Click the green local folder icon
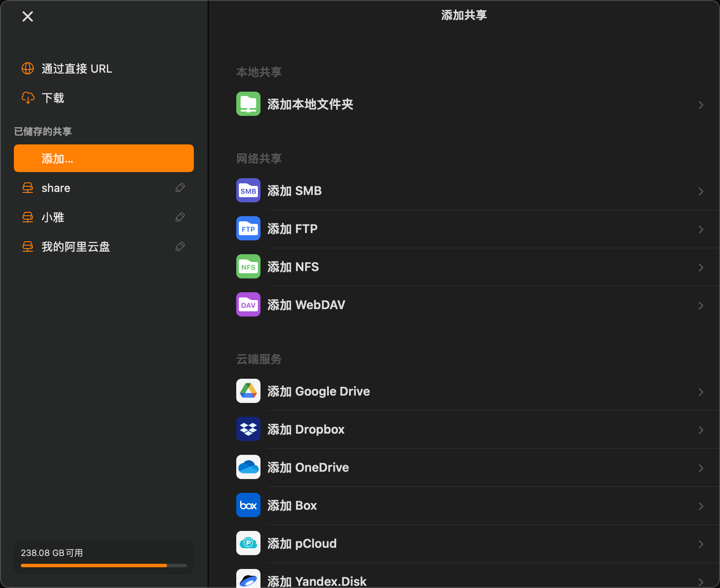The width and height of the screenshot is (720, 588). pyautogui.click(x=248, y=104)
